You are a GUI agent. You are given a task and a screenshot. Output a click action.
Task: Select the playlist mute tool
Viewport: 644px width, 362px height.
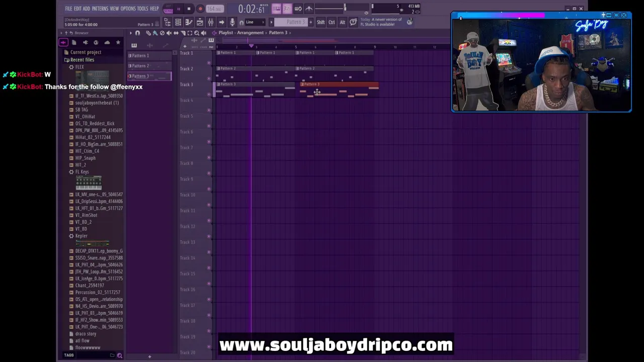(169, 33)
